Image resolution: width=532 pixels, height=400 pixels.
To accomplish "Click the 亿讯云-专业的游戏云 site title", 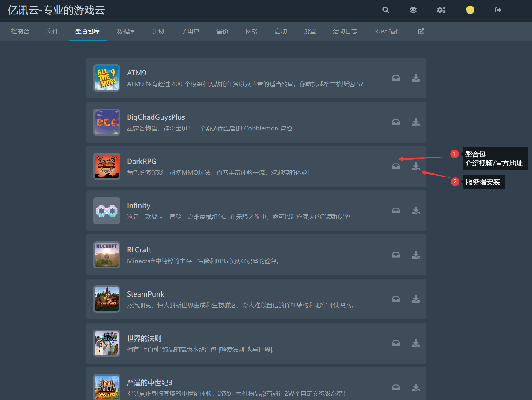I will [x=56, y=10].
